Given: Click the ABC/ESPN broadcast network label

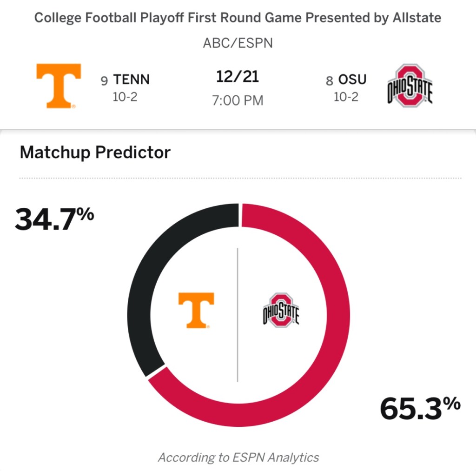Looking at the screenshot, I should (238, 43).
